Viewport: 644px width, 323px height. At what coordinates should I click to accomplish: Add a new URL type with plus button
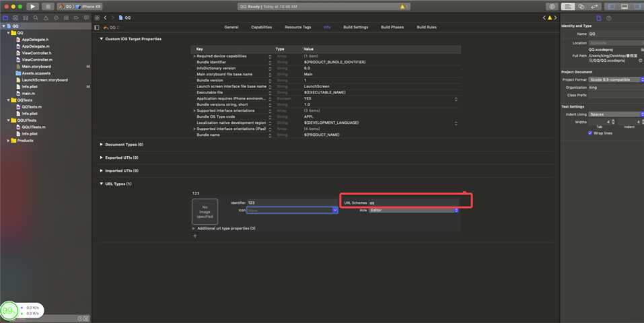(195, 236)
